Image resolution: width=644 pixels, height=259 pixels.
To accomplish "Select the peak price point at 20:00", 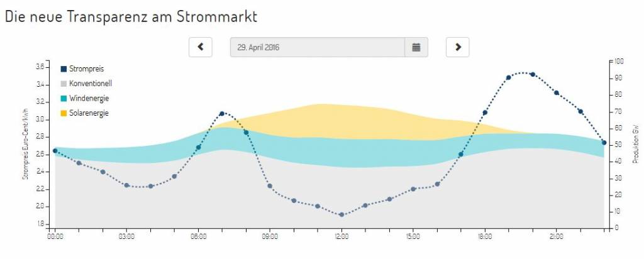I will click(533, 74).
